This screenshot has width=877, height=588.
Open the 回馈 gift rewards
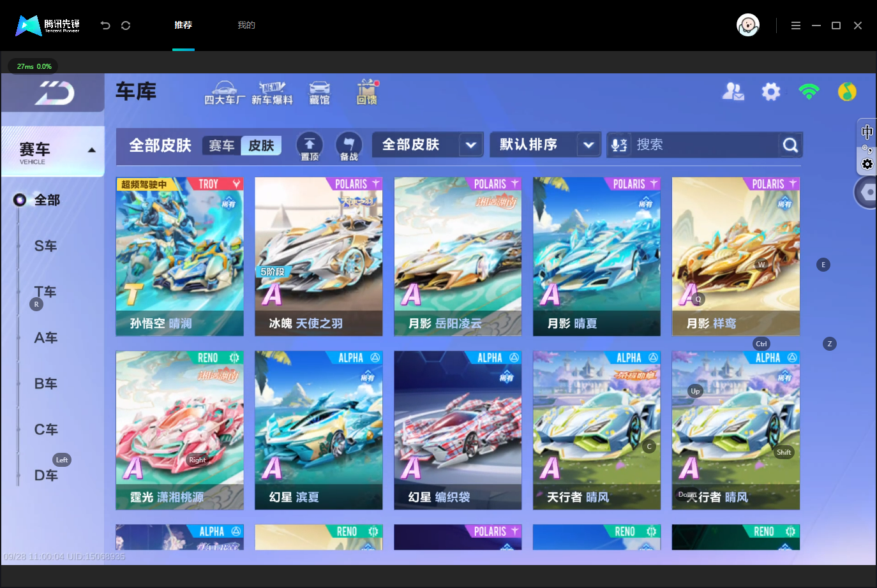(367, 92)
